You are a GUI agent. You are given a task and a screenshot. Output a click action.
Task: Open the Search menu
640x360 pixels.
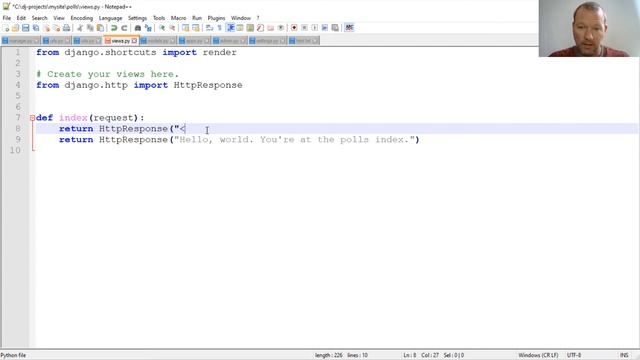pos(40,18)
